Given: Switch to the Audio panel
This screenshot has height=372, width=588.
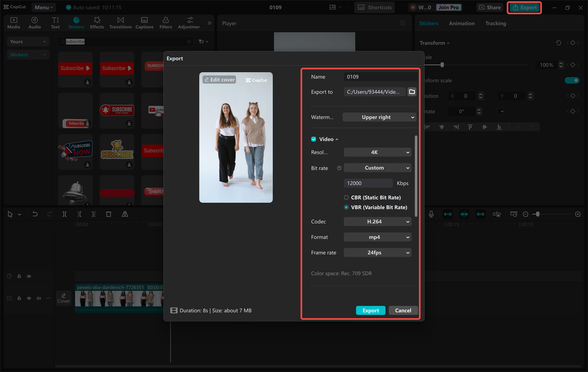Looking at the screenshot, I should coord(34,22).
